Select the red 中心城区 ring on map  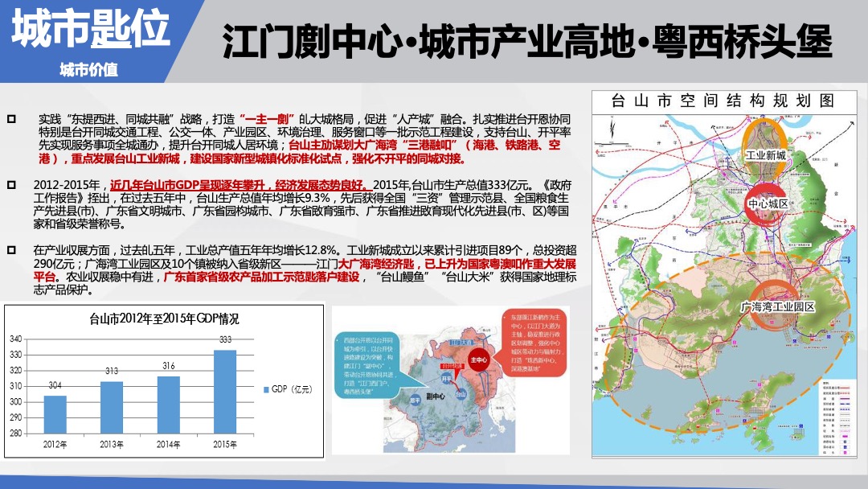[768, 203]
